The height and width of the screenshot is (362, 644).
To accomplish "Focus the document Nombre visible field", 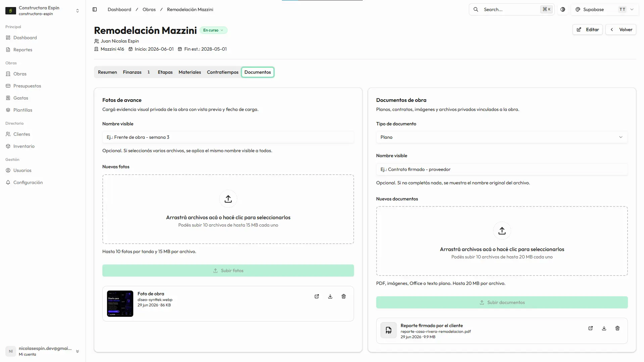I will pyautogui.click(x=502, y=169).
